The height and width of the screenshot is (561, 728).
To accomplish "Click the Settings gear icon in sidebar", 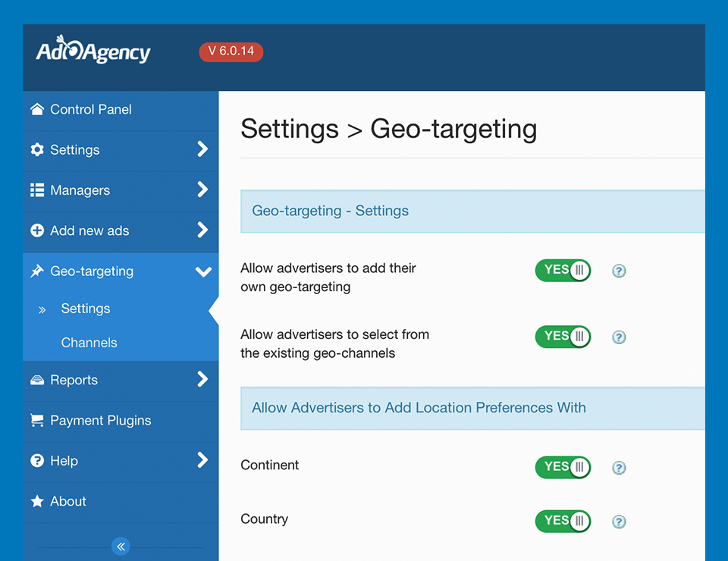I will pyautogui.click(x=37, y=149).
